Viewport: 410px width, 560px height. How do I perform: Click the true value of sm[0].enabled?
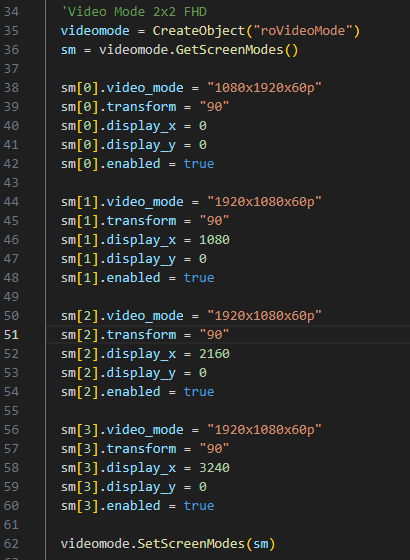pos(199,164)
